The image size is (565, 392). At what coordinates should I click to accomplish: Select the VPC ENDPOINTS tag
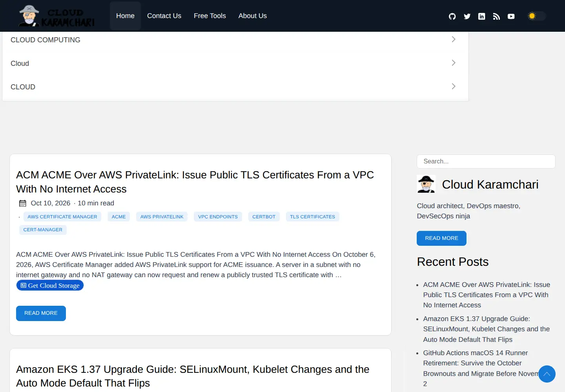(218, 217)
